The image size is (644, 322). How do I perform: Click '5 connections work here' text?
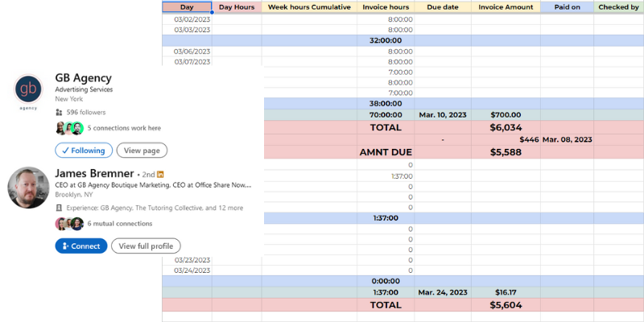(124, 128)
